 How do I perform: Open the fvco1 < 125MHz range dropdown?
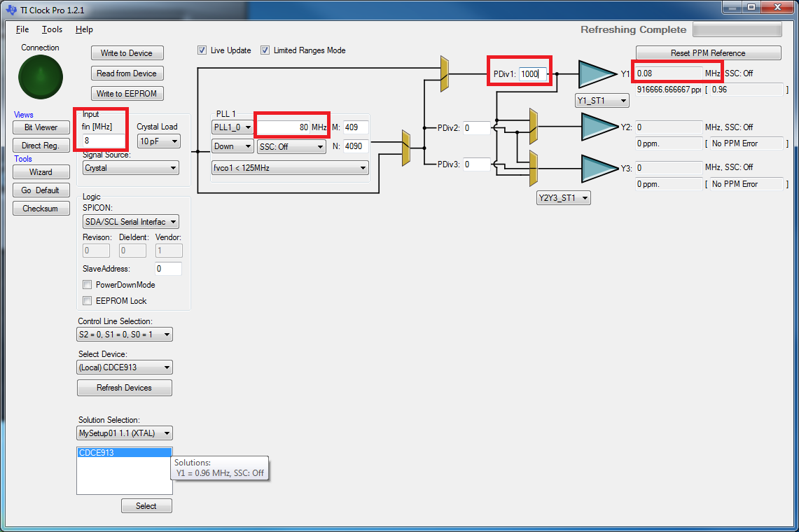pyautogui.click(x=290, y=168)
